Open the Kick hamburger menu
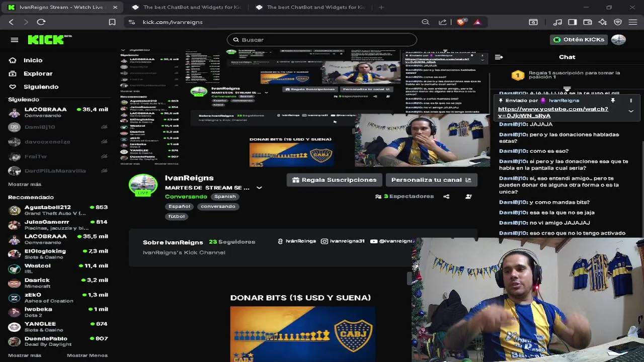The height and width of the screenshot is (362, 644). coord(14,40)
